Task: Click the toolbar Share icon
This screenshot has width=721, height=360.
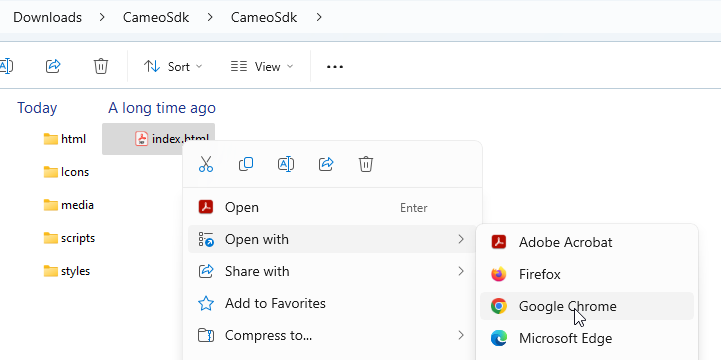Action: click(x=53, y=66)
